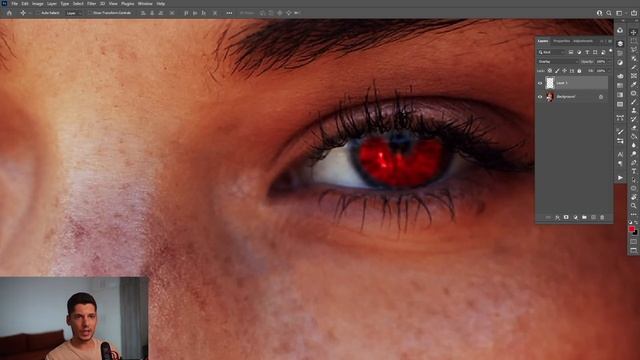Create new adjustment layer icon
Viewport: 640px width, 360px height.
(576, 218)
